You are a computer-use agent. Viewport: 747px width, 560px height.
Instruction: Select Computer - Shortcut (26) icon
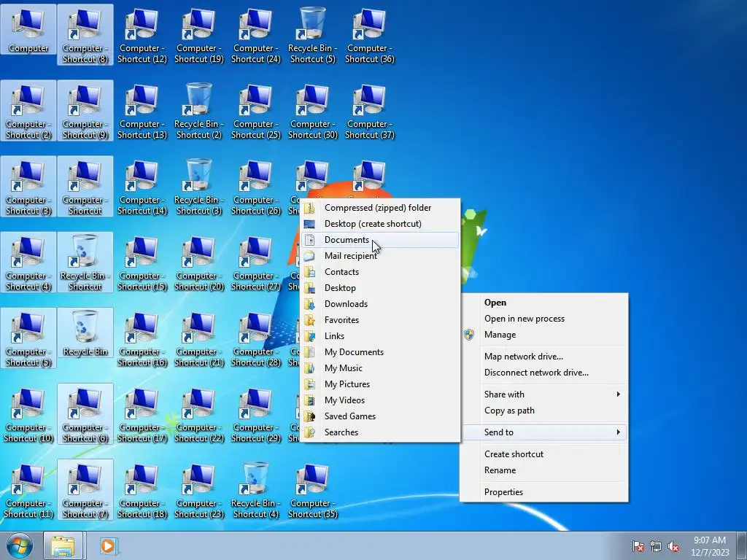[x=256, y=186]
